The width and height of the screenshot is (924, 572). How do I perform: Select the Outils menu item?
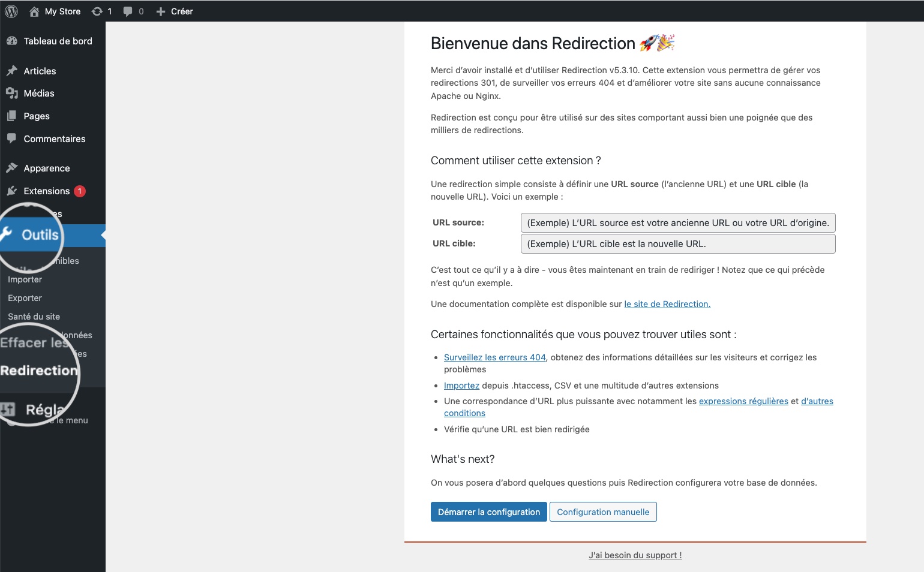click(x=53, y=235)
